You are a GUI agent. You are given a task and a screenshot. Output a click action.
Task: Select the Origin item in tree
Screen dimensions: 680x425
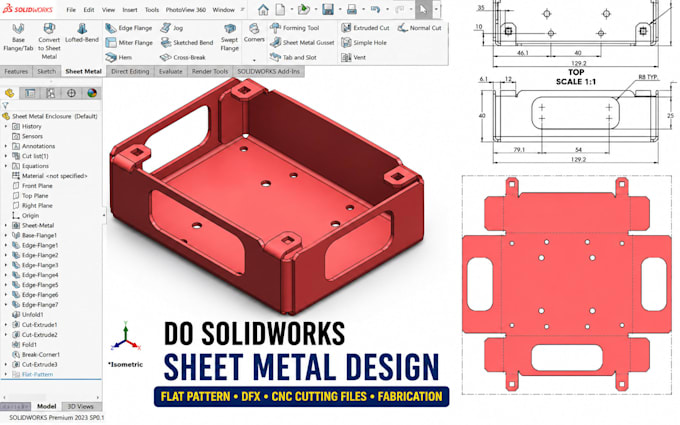coord(26,215)
